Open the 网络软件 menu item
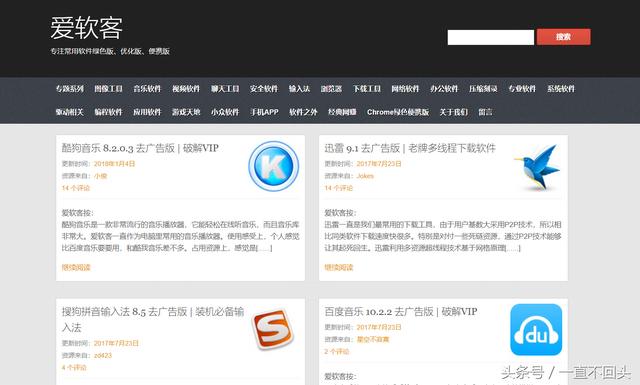The image size is (640, 385). 405,89
